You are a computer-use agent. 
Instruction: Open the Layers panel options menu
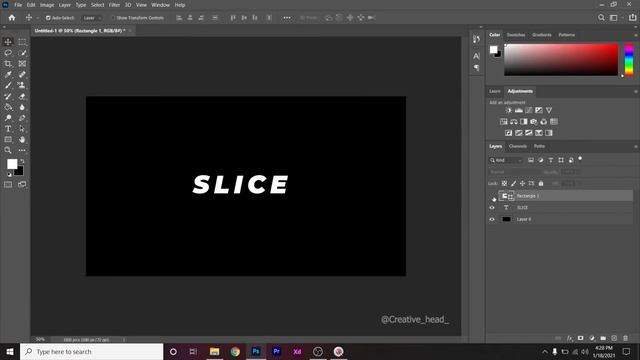tap(636, 147)
